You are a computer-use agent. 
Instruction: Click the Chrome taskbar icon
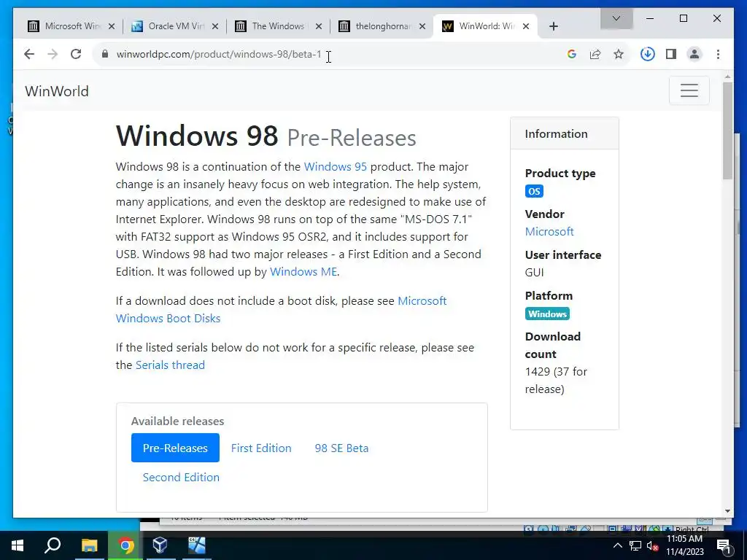[125, 545]
